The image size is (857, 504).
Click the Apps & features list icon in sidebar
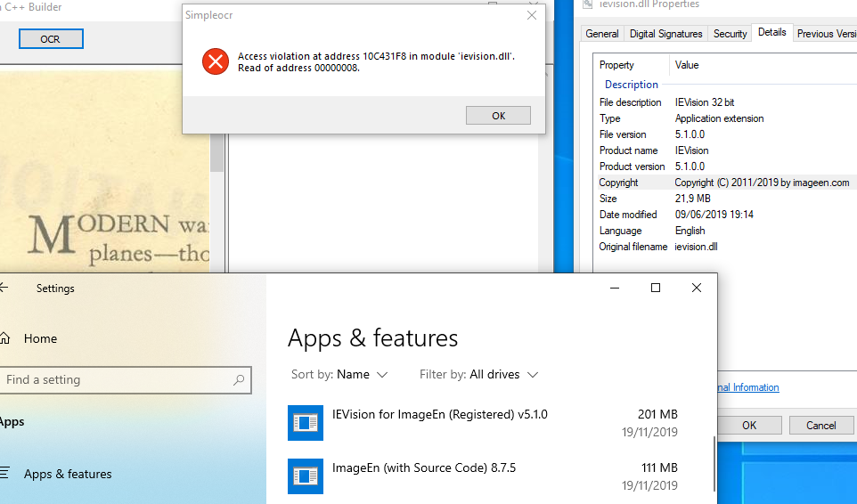(x=4, y=473)
